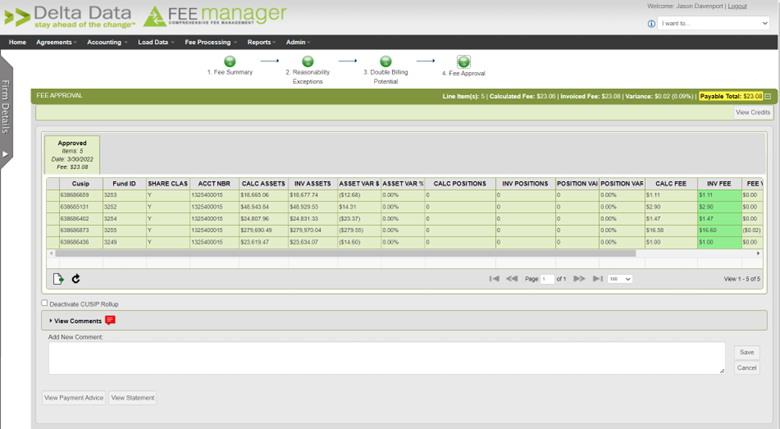Screen dimensions: 780x429
Task: Click the Cancel comment button
Action: click(x=747, y=368)
